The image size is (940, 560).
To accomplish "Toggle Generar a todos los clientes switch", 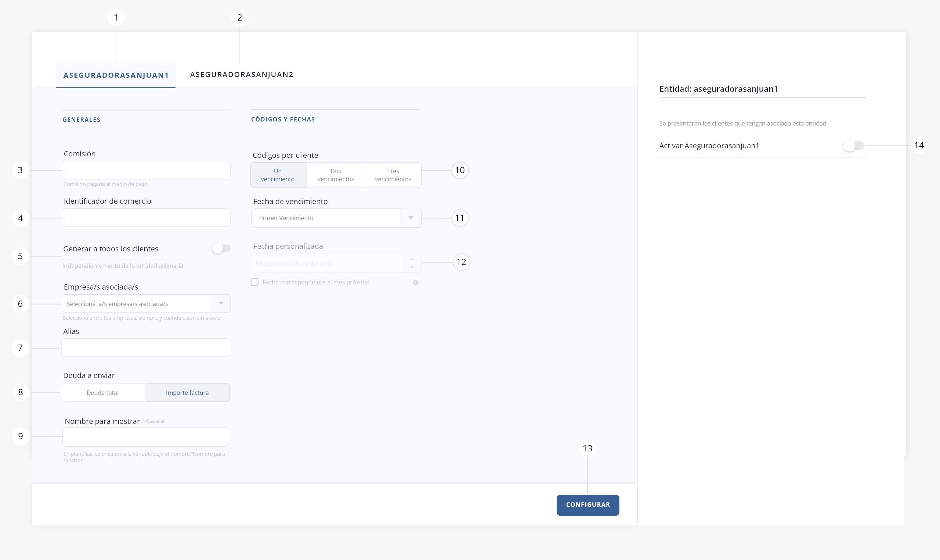I will coord(221,248).
